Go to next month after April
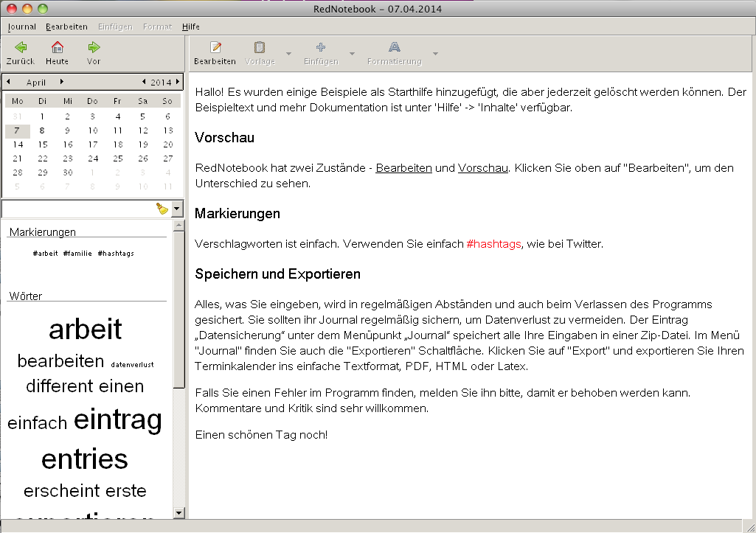The image size is (756, 533). point(62,82)
